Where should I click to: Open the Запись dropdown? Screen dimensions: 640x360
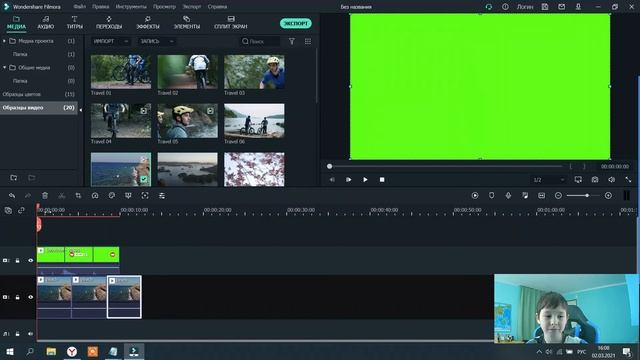click(157, 41)
